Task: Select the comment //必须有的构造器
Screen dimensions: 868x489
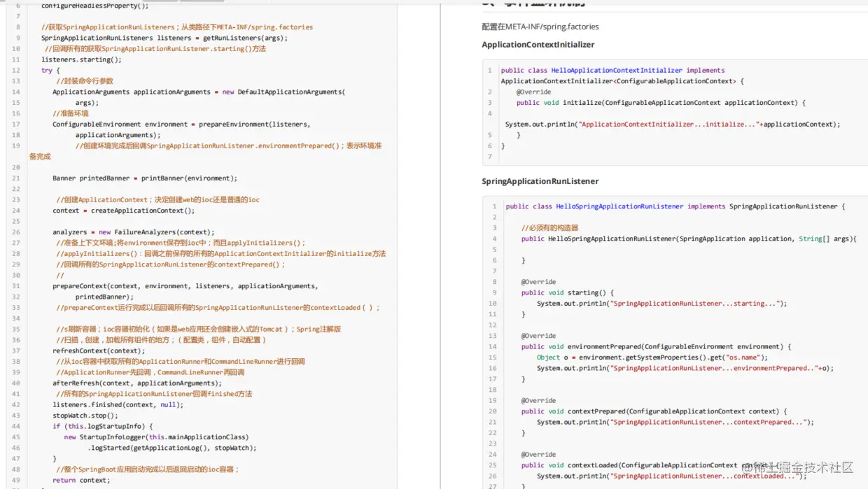Action: click(549, 228)
